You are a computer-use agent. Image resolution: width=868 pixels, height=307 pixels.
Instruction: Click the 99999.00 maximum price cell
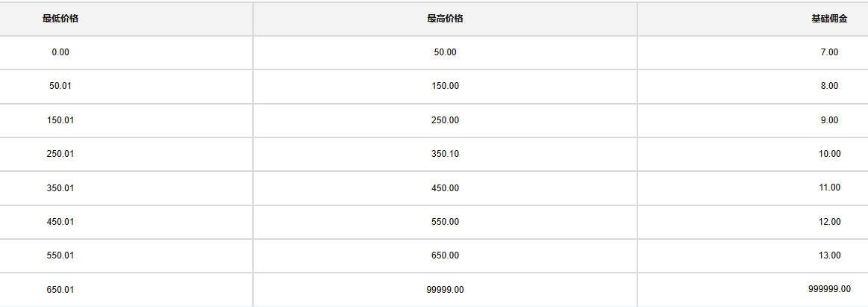point(445,289)
